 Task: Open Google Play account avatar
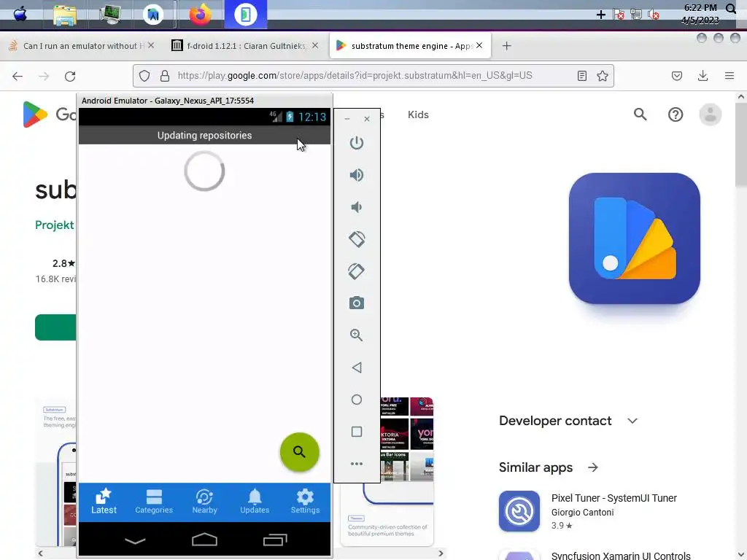pyautogui.click(x=711, y=114)
